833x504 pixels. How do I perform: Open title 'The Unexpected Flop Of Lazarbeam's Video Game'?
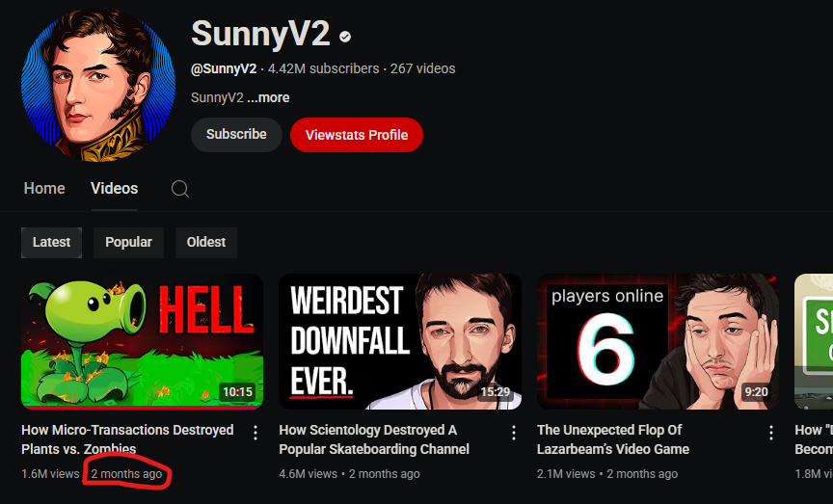click(613, 439)
